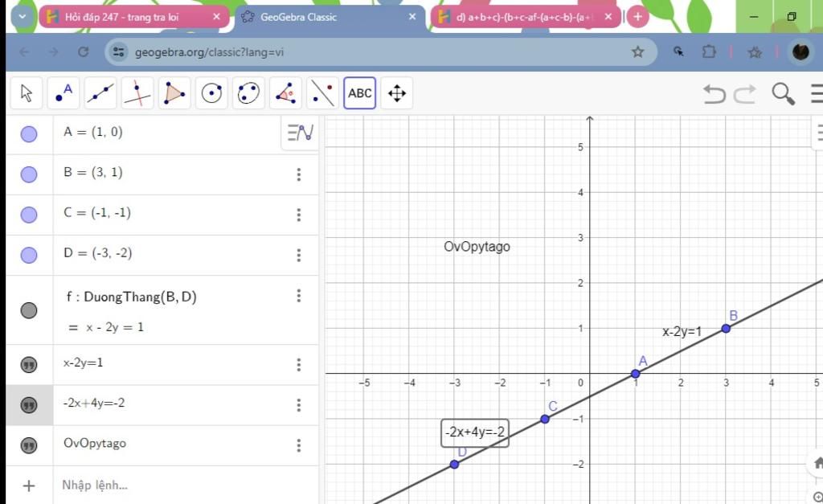Open options menu for D = (-3, -2)
This screenshot has height=504, width=823.
pos(299,255)
